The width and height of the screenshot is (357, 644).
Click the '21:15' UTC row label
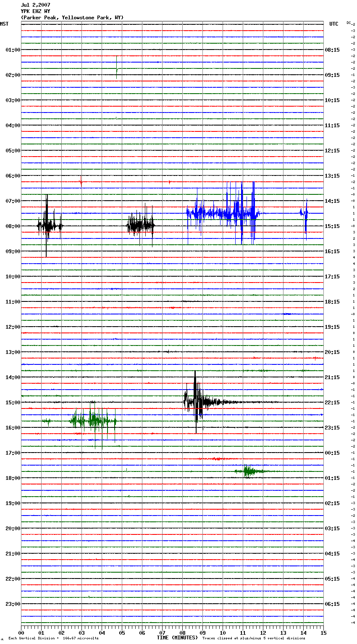332,377
